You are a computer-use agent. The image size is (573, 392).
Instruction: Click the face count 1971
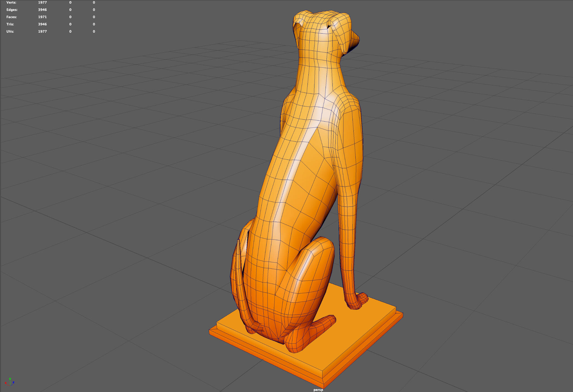pos(42,17)
